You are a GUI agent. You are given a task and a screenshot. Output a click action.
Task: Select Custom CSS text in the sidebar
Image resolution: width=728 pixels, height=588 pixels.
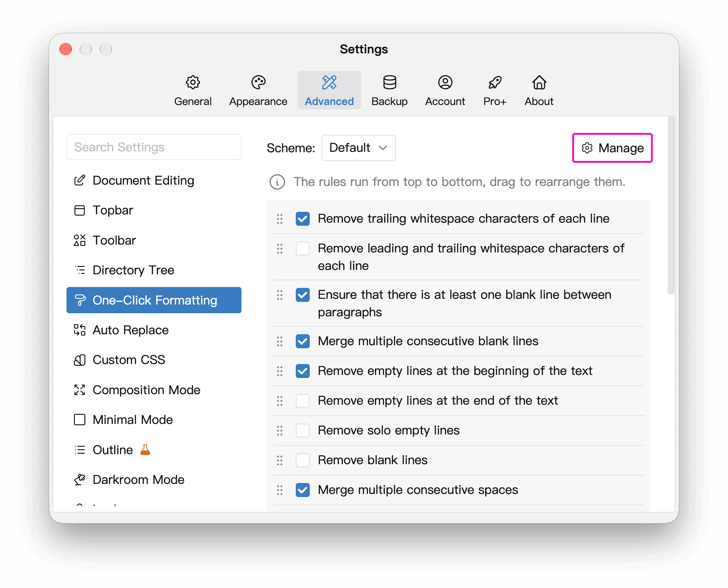pos(129,360)
